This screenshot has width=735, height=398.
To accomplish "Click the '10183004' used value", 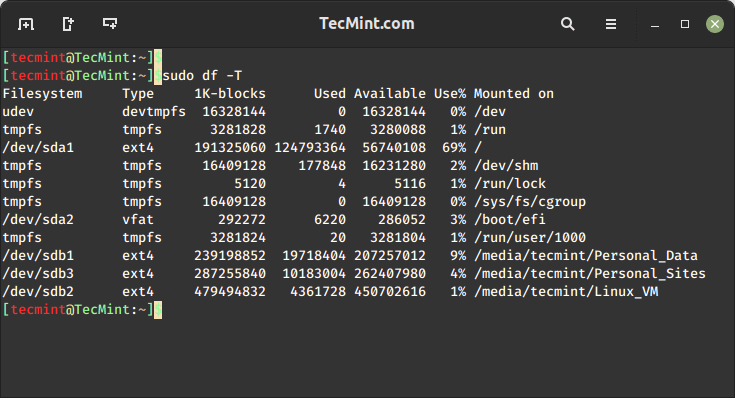I will [314, 273].
